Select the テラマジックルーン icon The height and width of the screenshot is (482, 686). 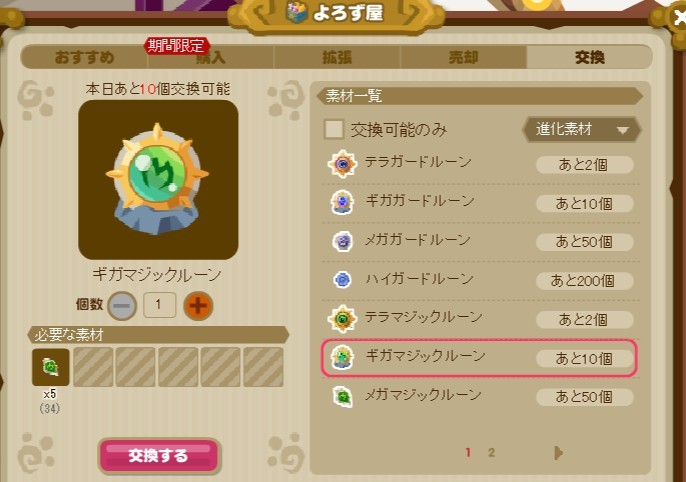[x=343, y=318]
